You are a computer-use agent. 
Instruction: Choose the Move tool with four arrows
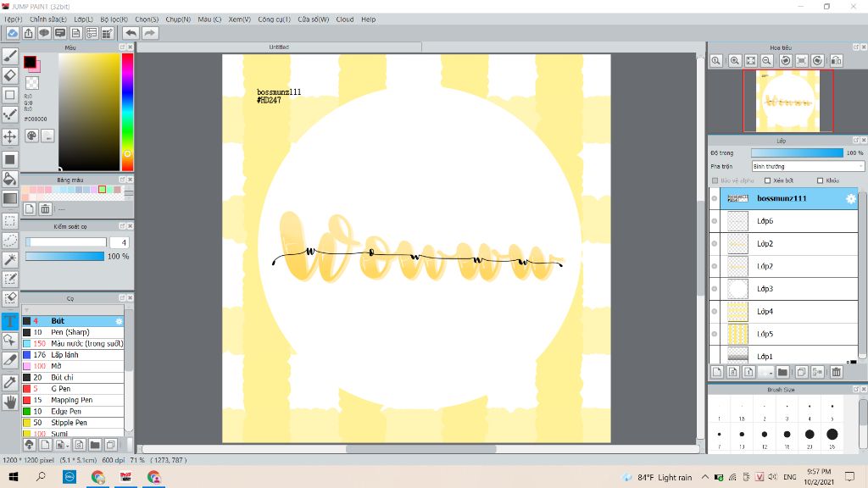click(x=10, y=136)
